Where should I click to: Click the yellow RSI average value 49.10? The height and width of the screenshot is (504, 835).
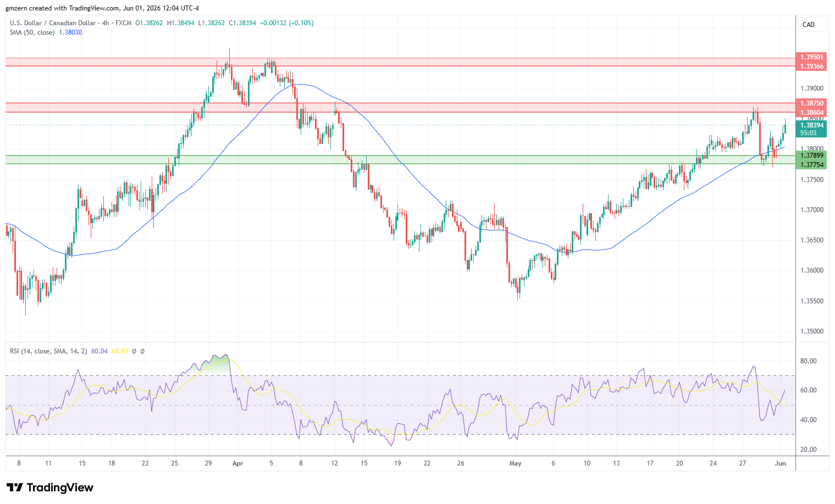119,351
